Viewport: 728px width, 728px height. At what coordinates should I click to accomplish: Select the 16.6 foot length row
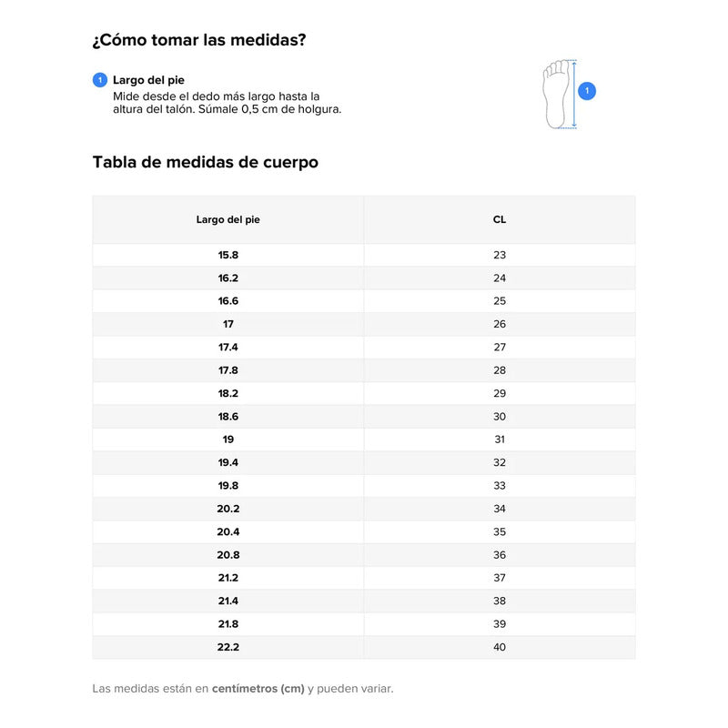[x=228, y=301]
